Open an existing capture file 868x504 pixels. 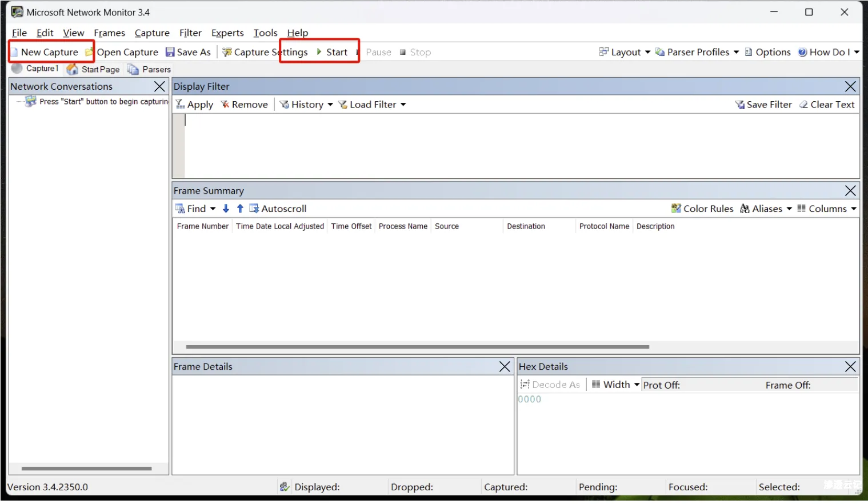(126, 52)
